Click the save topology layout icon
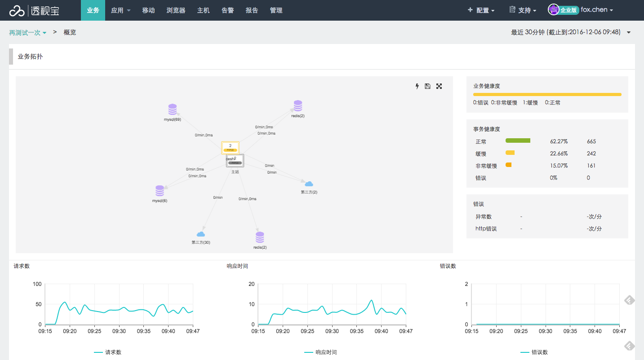The image size is (644, 360). (x=427, y=86)
